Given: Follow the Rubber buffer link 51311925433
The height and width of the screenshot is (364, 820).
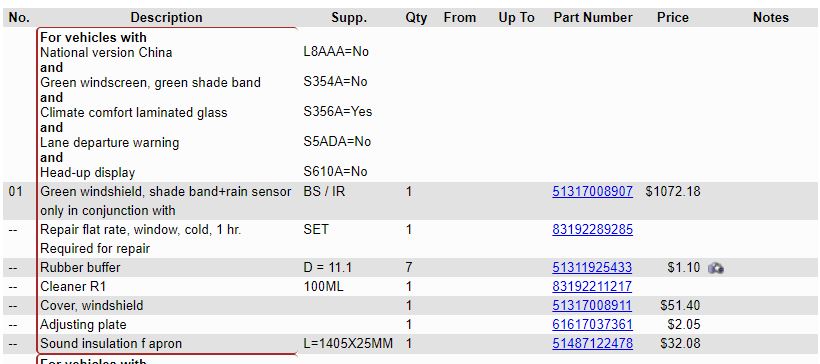Looking at the screenshot, I should click(592, 268).
